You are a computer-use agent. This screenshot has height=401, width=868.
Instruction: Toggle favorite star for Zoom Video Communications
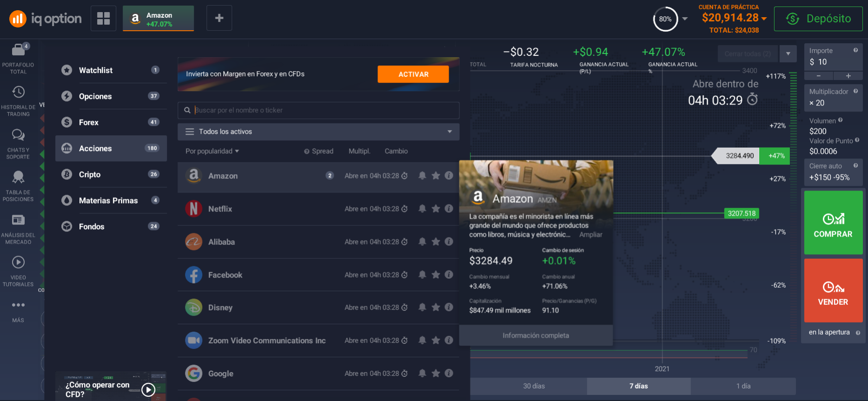436,340
